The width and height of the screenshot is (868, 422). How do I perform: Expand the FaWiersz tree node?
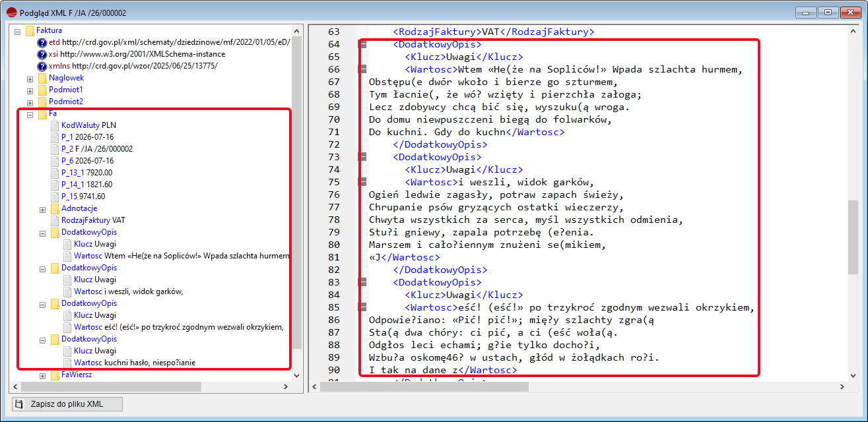(x=43, y=375)
